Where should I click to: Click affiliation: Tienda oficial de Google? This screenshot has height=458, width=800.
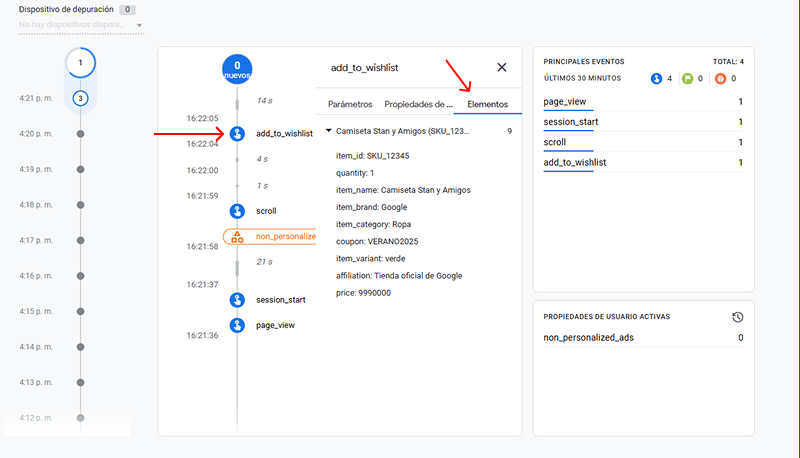[x=399, y=276]
